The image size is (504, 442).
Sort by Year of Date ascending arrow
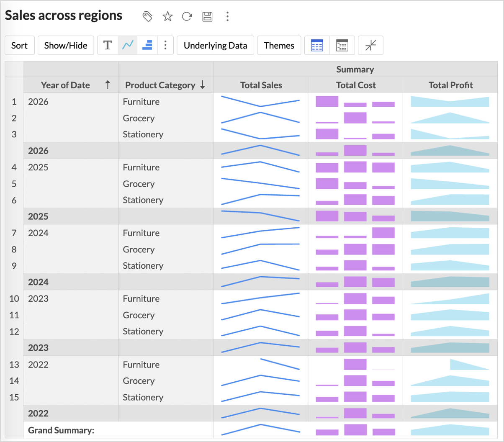click(108, 85)
